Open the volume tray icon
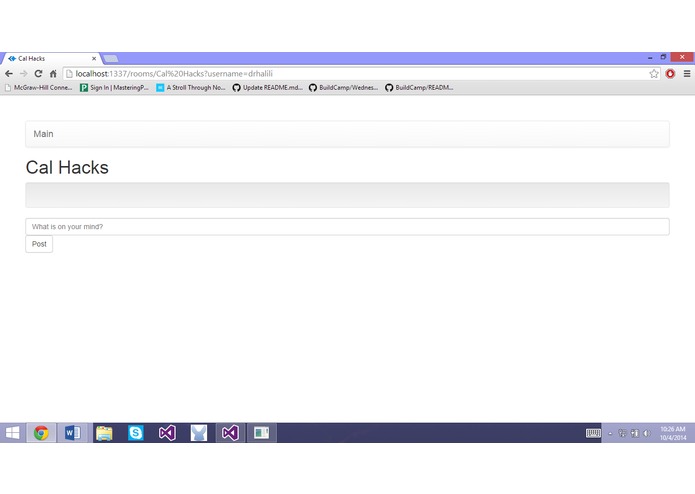 (x=647, y=433)
